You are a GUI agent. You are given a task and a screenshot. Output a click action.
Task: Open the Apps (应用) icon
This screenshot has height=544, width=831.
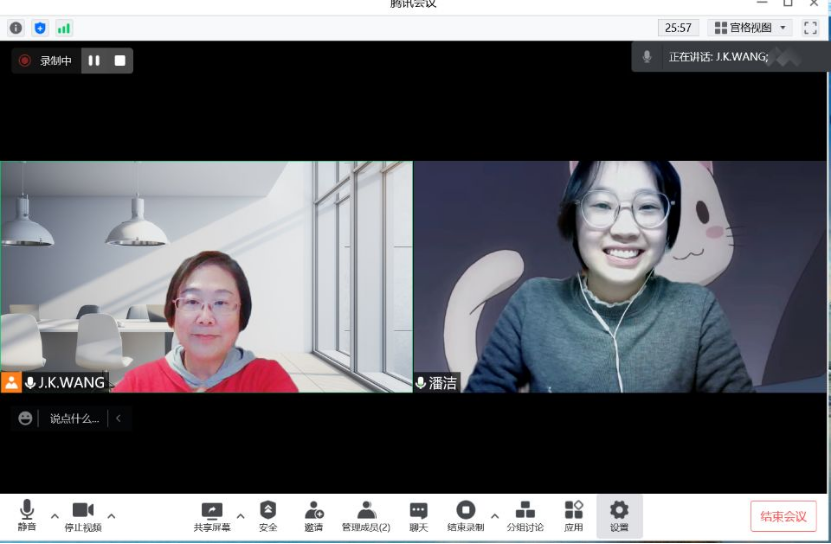tap(573, 516)
